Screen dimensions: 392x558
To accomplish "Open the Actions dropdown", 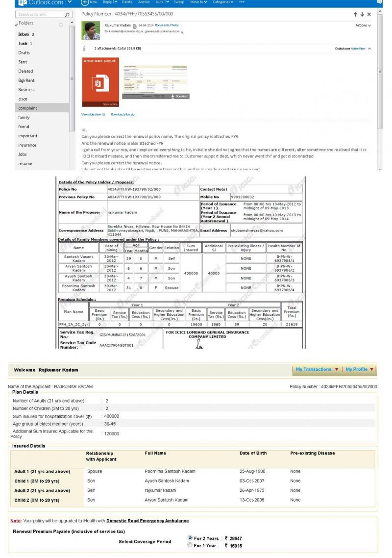I will [363, 25].
